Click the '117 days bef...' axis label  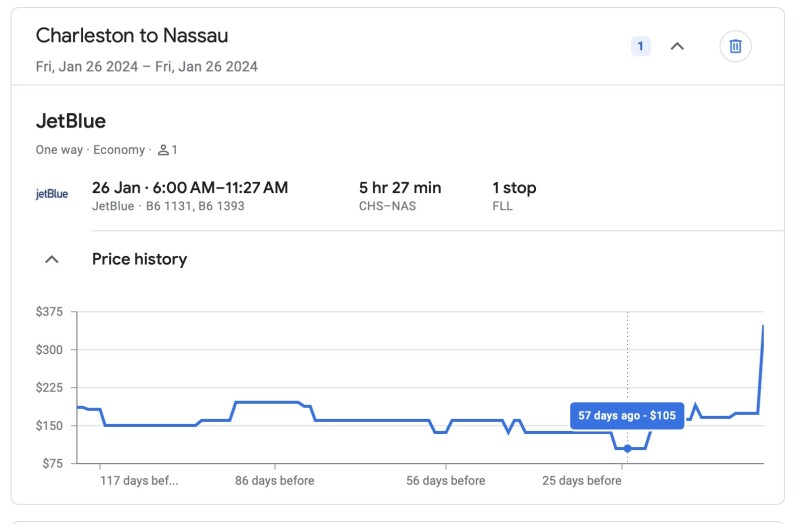(139, 481)
